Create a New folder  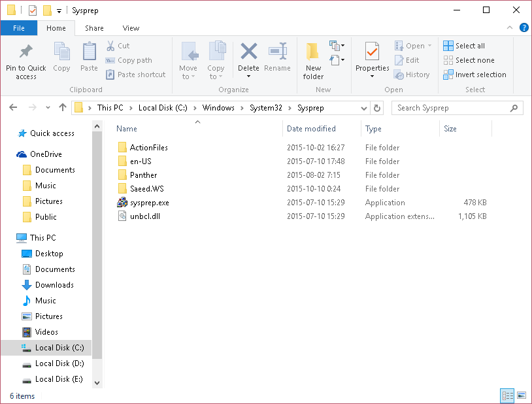(x=313, y=61)
